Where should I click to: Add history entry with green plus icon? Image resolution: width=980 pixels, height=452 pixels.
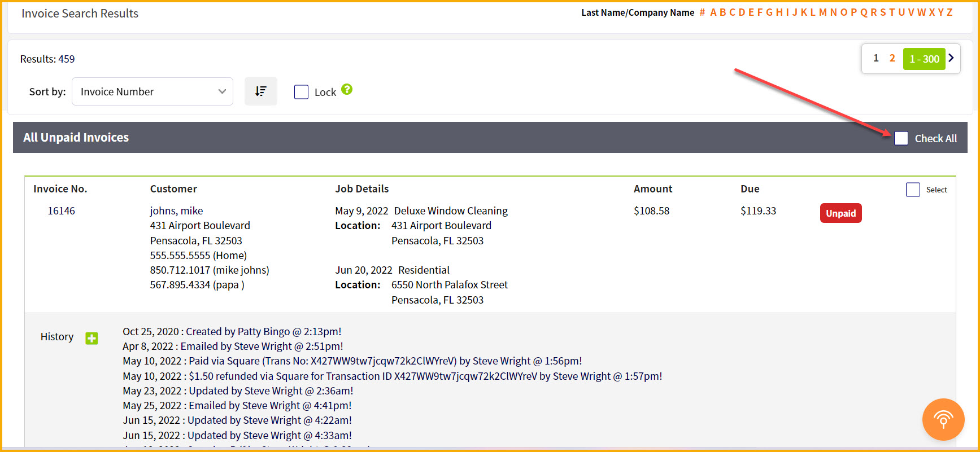click(x=92, y=338)
